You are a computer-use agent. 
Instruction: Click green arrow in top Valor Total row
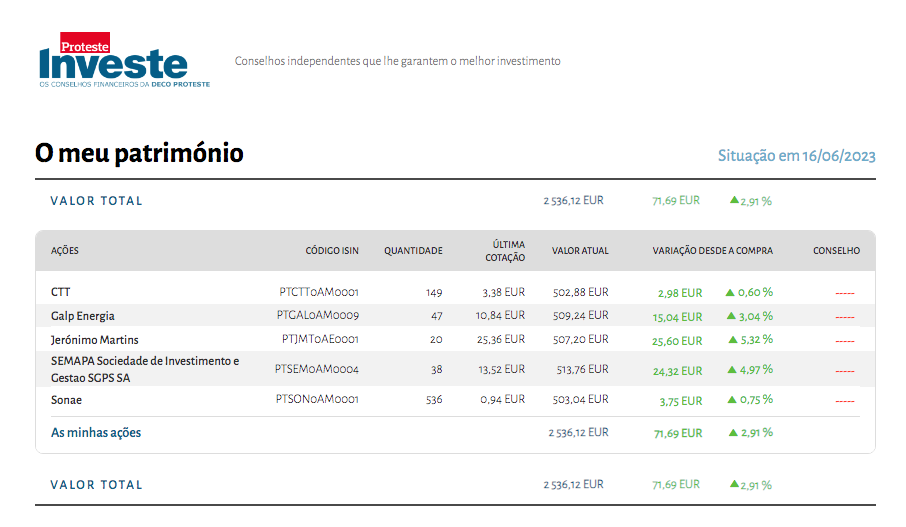tap(734, 200)
